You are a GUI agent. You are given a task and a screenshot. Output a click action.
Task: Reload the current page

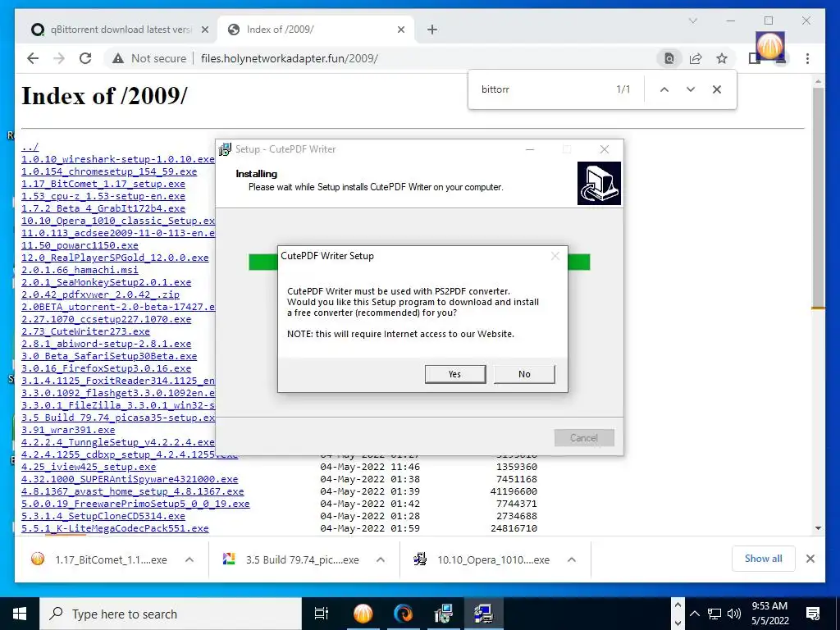(x=85, y=58)
